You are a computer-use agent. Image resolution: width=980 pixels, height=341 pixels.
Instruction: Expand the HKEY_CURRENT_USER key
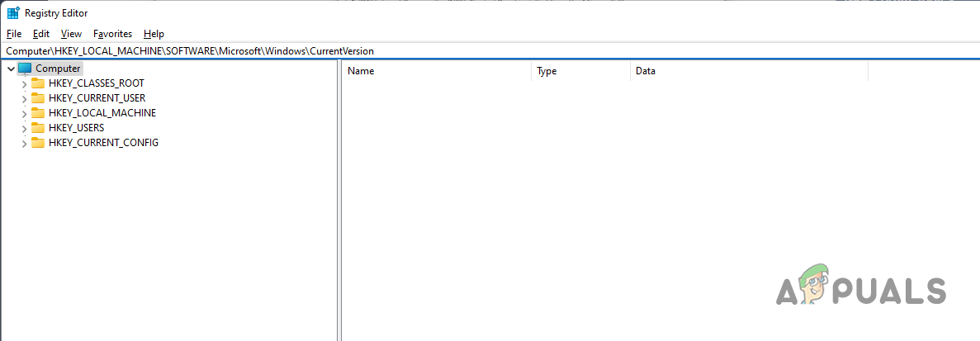tap(24, 99)
